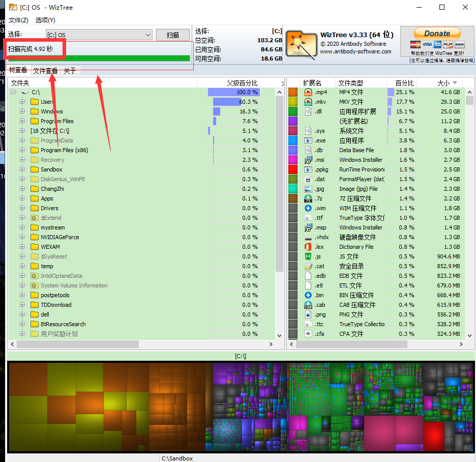Expand the Program Files (x86) node

(22, 150)
